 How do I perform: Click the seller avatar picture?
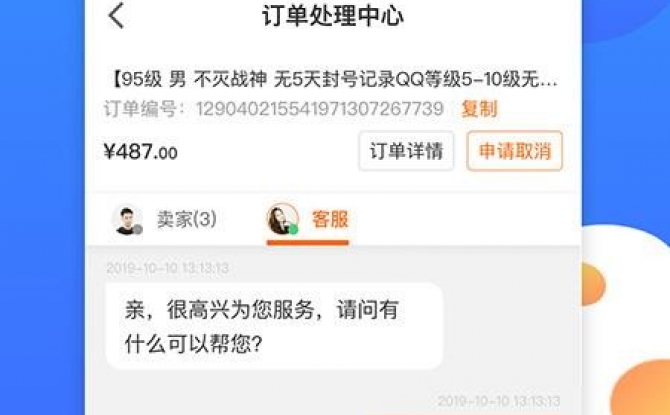(126, 220)
